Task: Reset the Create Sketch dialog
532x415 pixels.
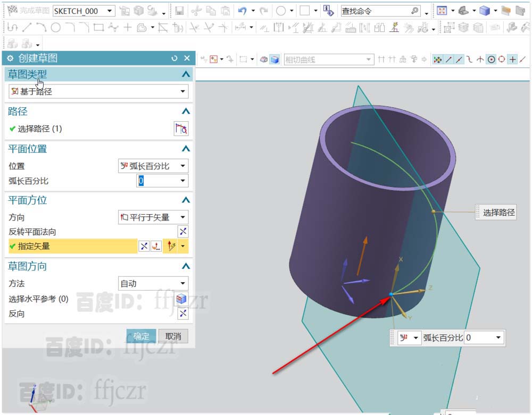Action: click(x=174, y=58)
